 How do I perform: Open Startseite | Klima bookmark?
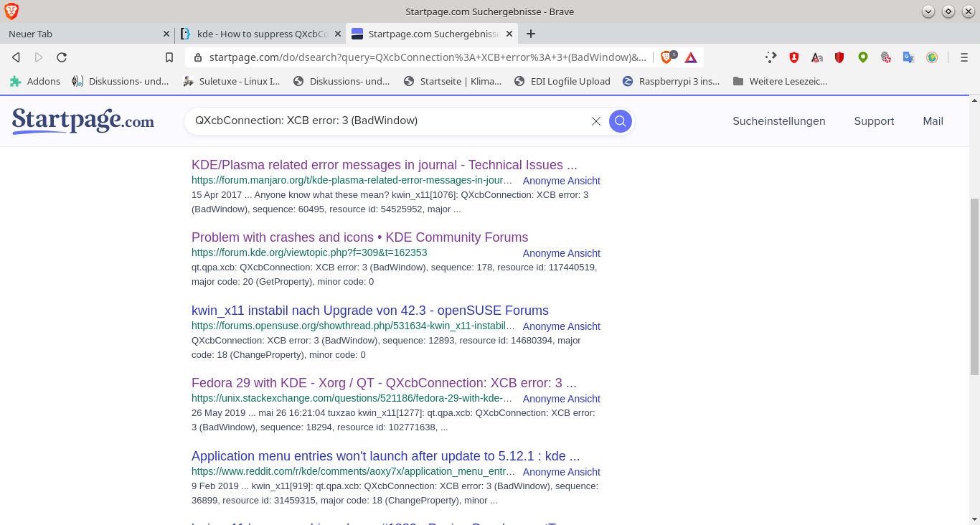[453, 81]
